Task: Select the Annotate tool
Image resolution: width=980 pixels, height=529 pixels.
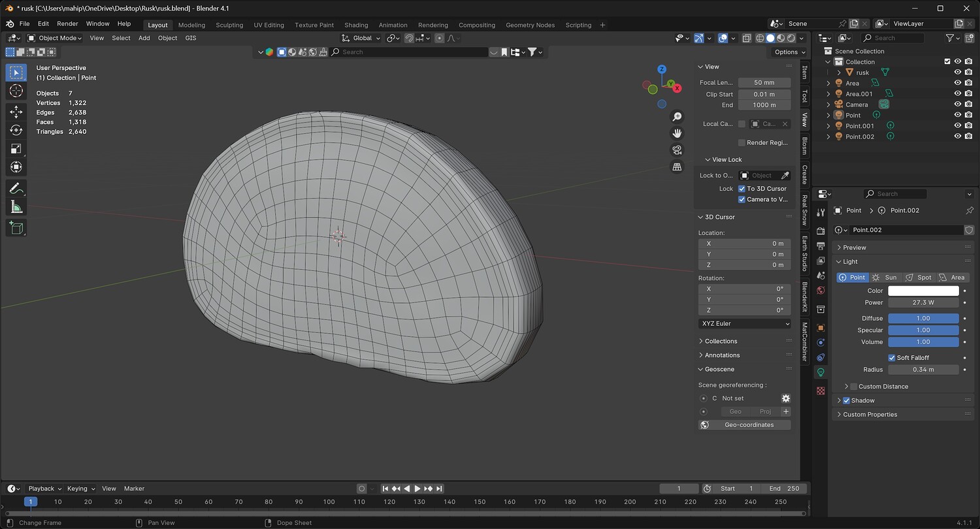Action: tap(16, 189)
